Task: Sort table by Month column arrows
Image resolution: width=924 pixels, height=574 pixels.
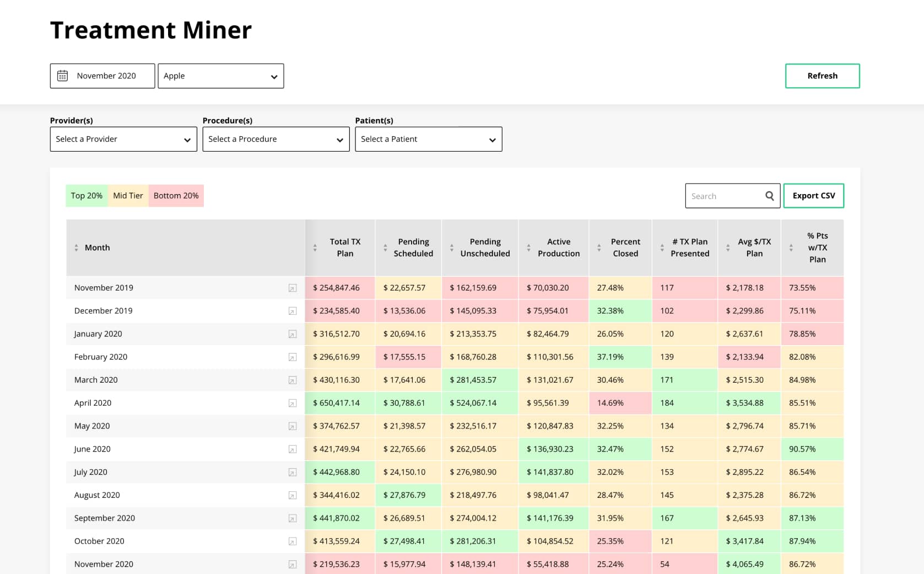Action: [76, 248]
